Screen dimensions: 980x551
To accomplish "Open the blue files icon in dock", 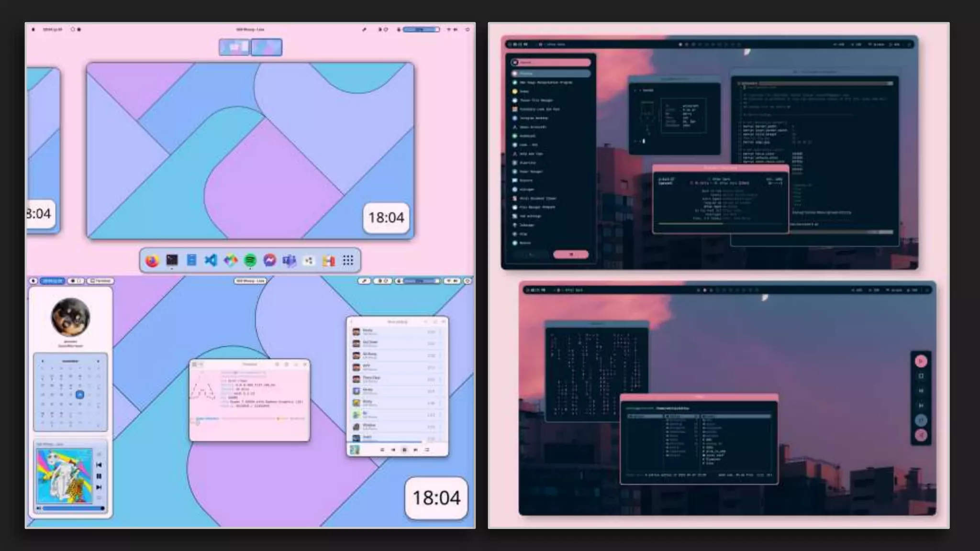I will pyautogui.click(x=191, y=260).
